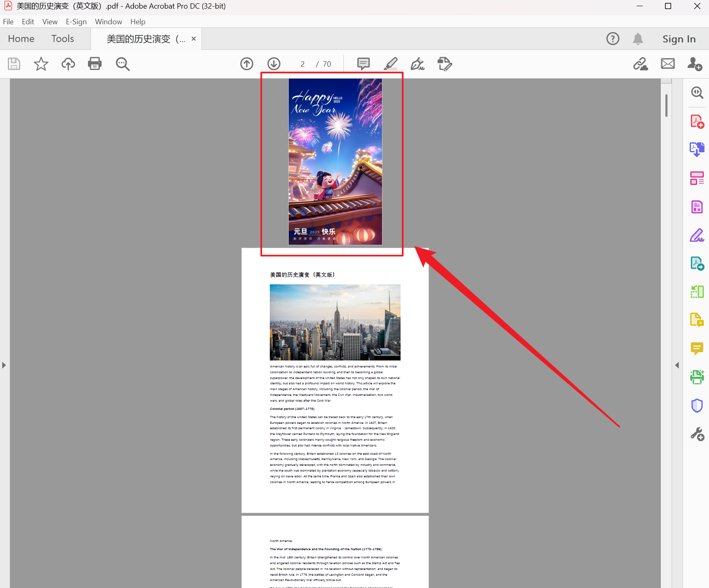Save the PDF file
The width and height of the screenshot is (709, 588).
pos(14,64)
